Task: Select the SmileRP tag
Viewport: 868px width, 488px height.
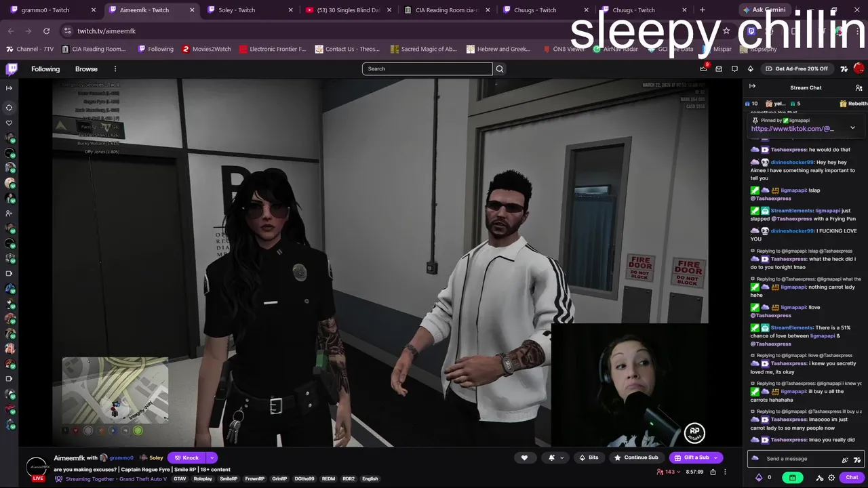Action: 229,479
